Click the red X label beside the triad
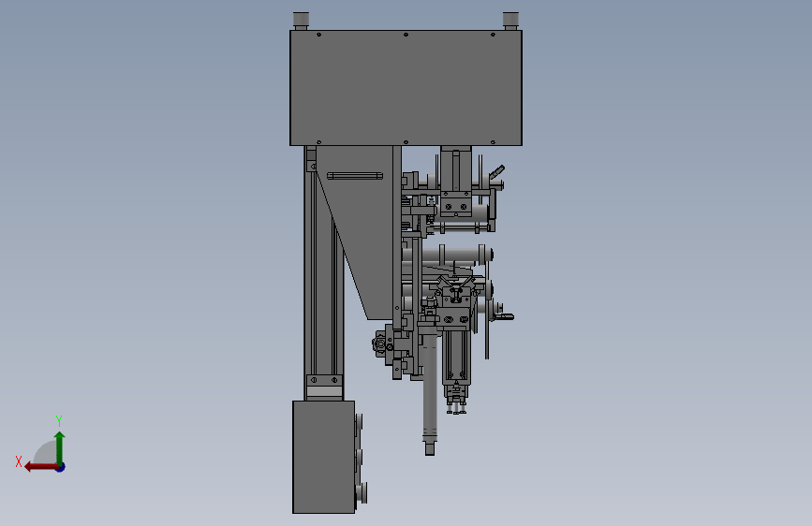The image size is (812, 526). pos(19,461)
